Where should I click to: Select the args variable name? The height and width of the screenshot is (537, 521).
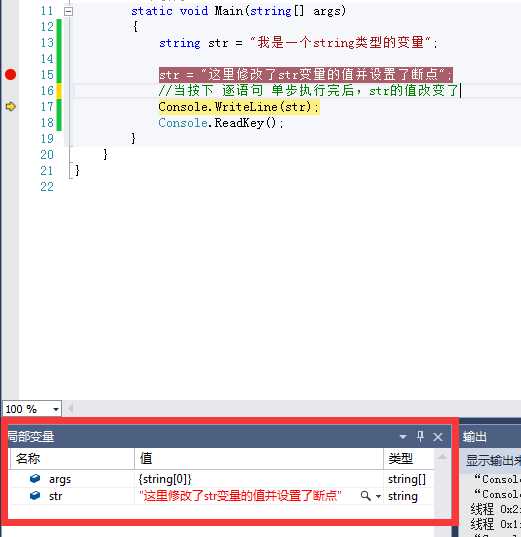click(60, 479)
